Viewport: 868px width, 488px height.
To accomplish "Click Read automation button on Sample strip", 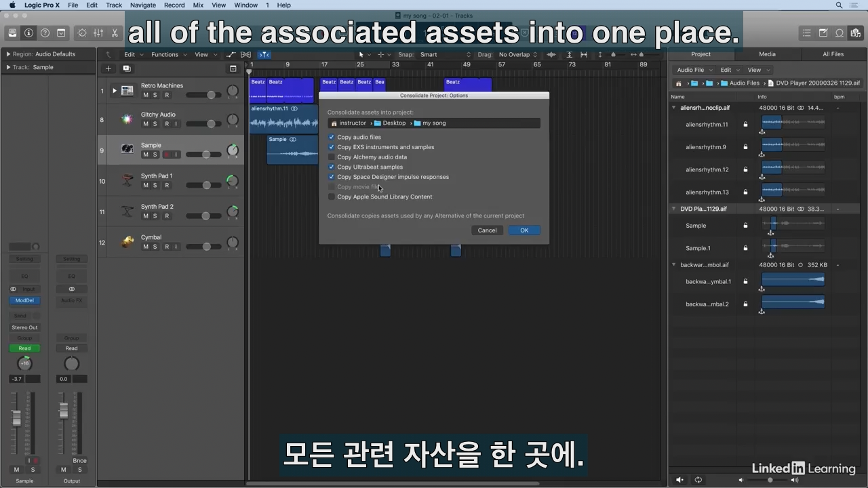I will point(24,348).
